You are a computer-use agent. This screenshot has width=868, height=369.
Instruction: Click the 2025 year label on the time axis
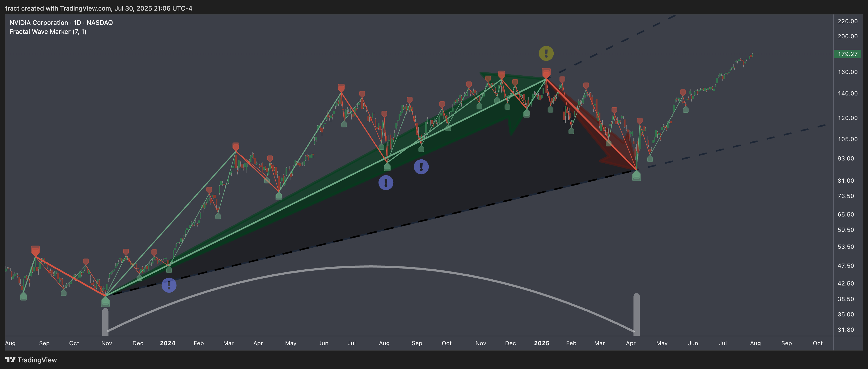[542, 343]
